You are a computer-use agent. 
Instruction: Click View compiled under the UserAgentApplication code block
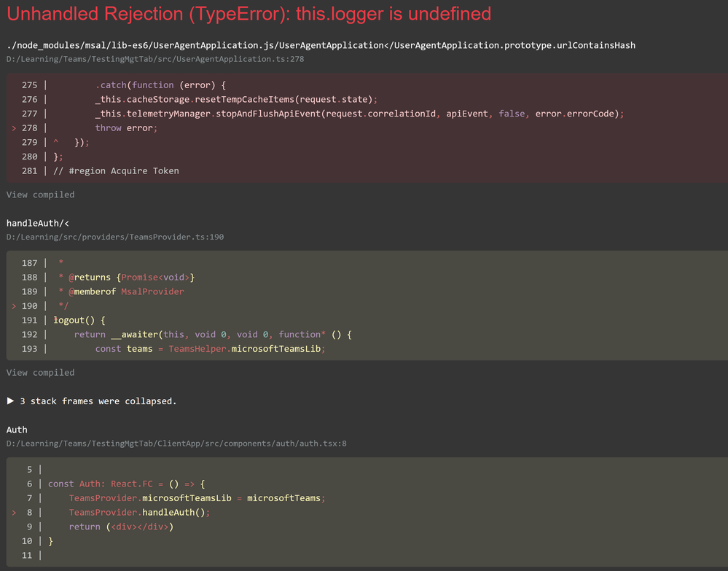[40, 194]
